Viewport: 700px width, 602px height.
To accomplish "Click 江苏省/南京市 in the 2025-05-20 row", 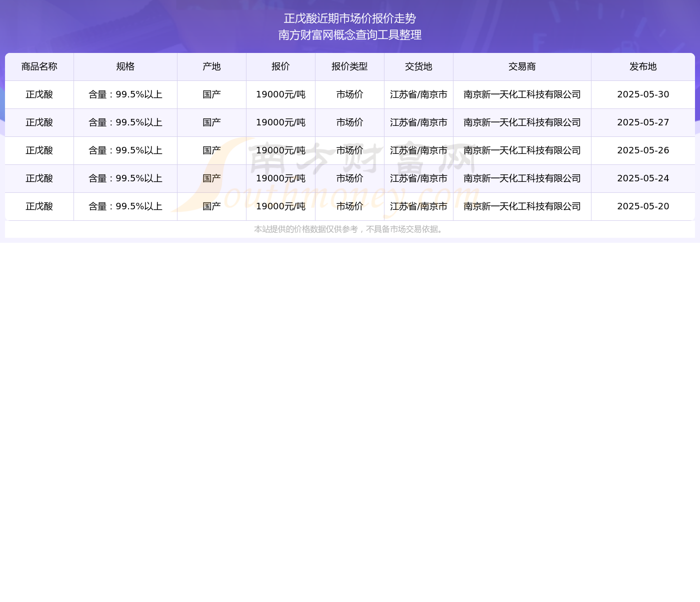I will click(x=418, y=206).
